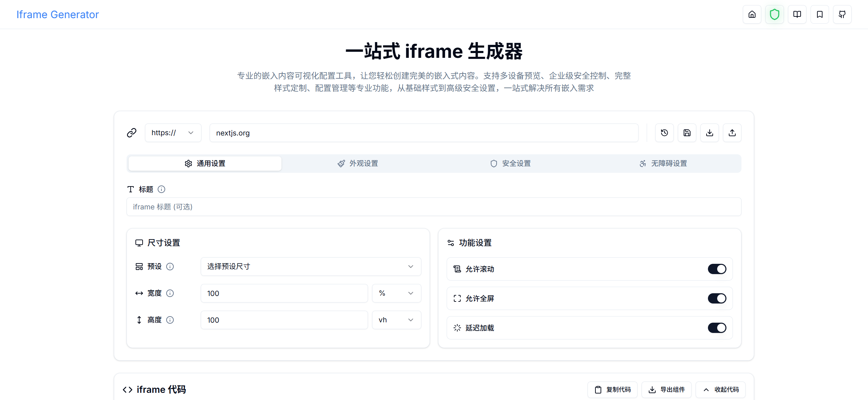Click the T text icon beside 标题

click(x=131, y=189)
